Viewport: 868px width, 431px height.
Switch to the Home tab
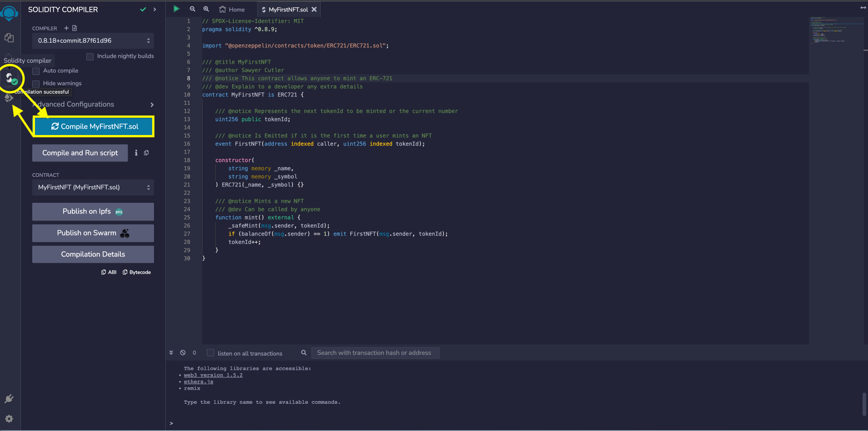232,9
